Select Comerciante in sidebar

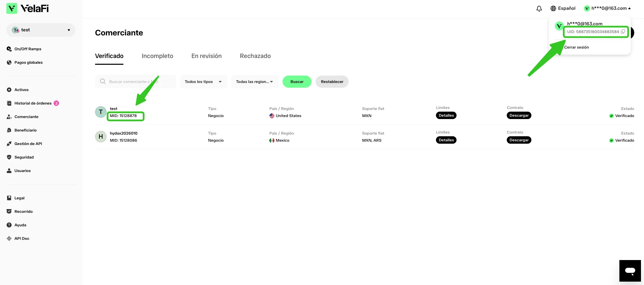(26, 117)
